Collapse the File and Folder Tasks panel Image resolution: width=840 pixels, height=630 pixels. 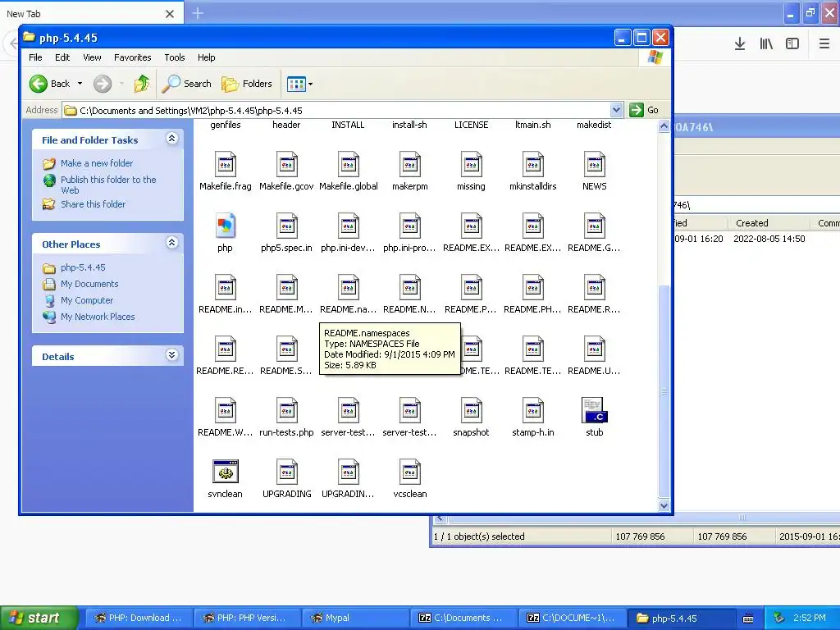tap(172, 139)
